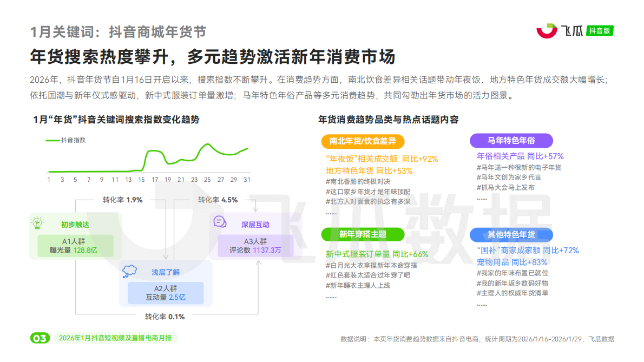Click hashtag #抓马大会马上发布
This screenshot has width=644, height=362.
505,188
